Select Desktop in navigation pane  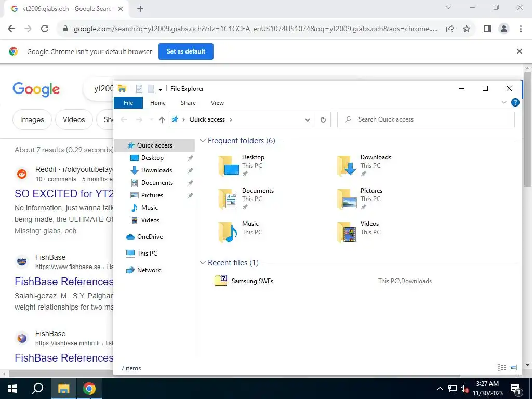click(152, 158)
